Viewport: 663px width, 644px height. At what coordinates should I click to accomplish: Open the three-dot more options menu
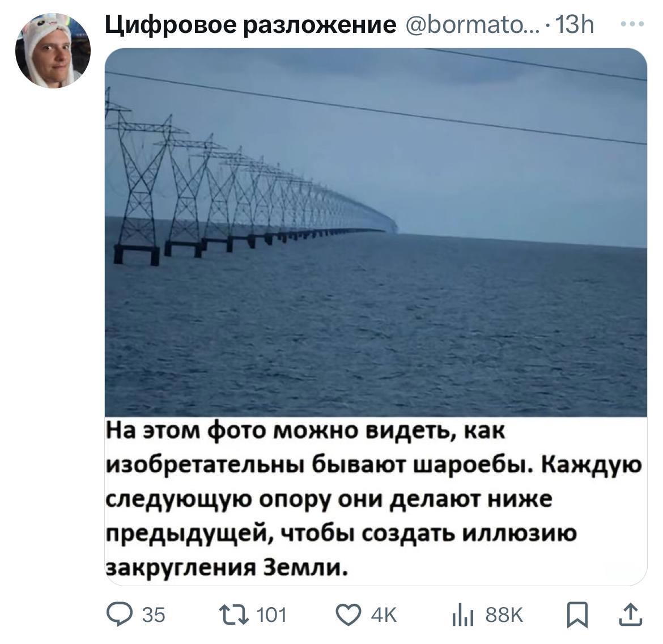(x=632, y=24)
